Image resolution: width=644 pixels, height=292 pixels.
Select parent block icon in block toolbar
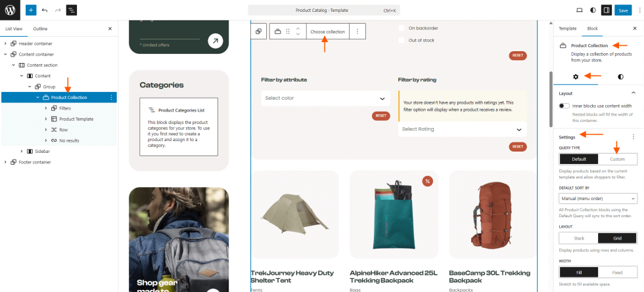tap(259, 31)
